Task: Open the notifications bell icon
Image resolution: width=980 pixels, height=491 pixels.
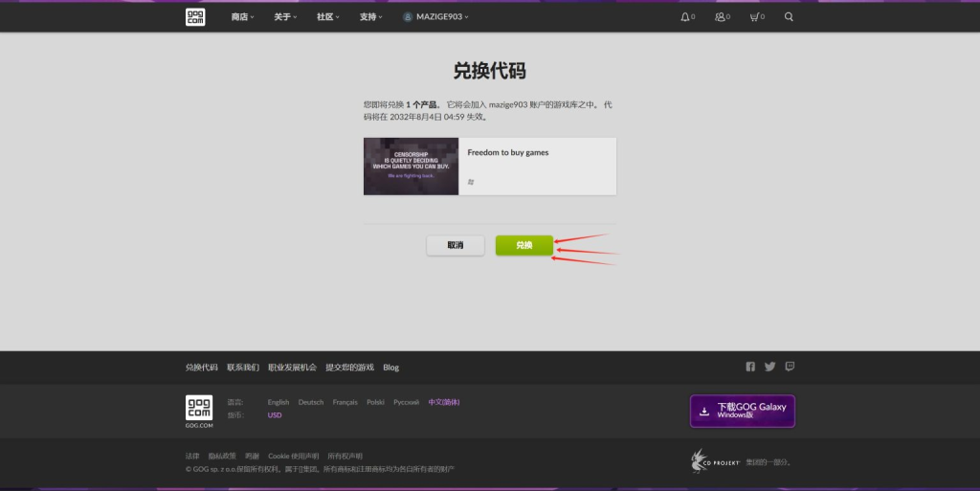Action: tap(685, 17)
